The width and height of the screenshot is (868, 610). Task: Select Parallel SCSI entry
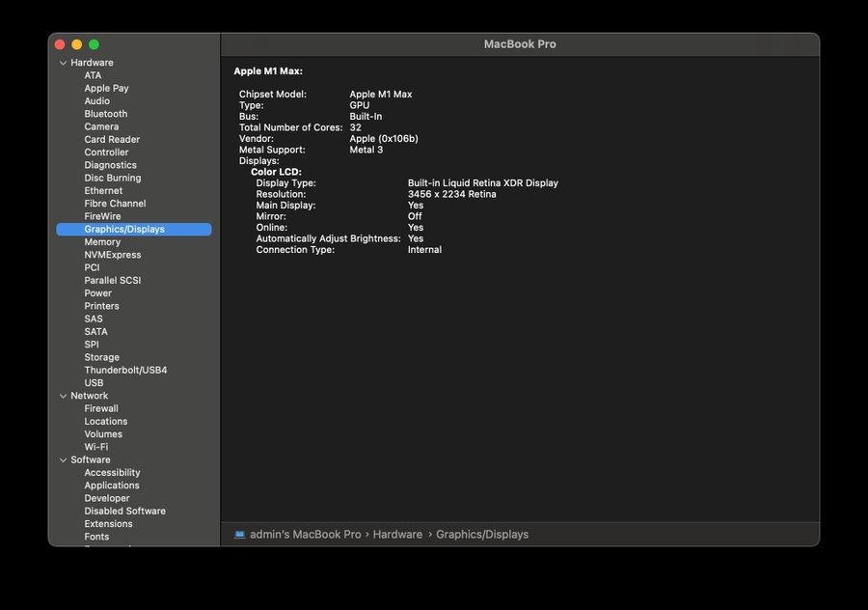point(113,280)
